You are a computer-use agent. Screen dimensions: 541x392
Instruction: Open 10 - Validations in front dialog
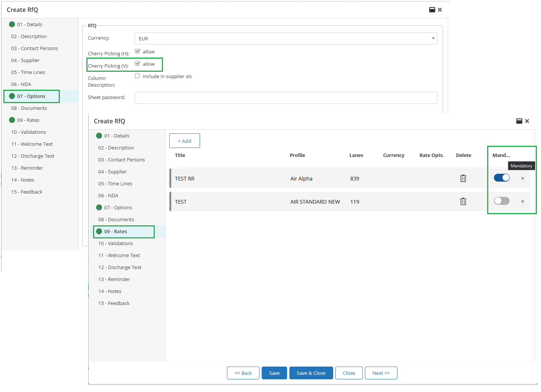(x=116, y=243)
